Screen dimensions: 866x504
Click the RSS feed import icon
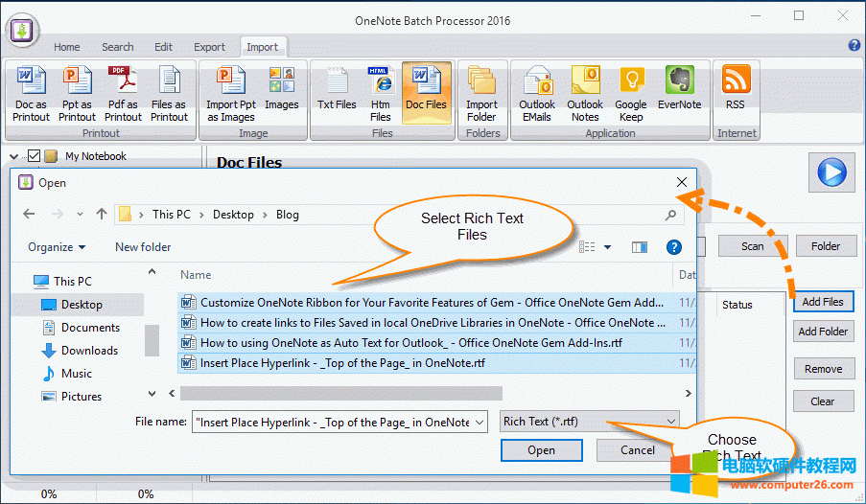tap(736, 88)
